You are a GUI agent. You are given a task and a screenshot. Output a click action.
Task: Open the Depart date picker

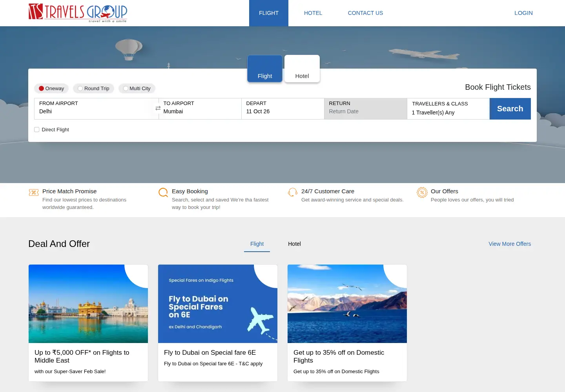tap(282, 109)
